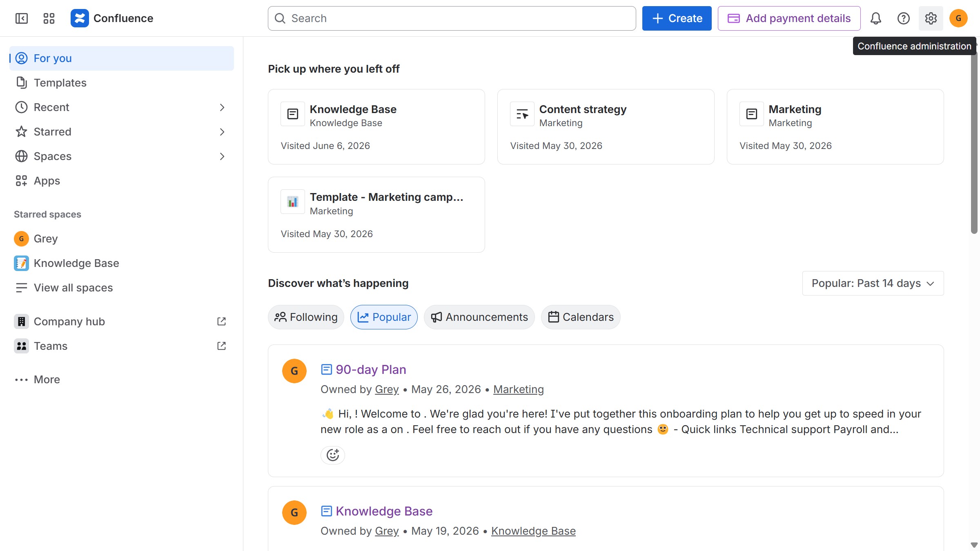
Task: Open Grey starred space
Action: pos(122,239)
